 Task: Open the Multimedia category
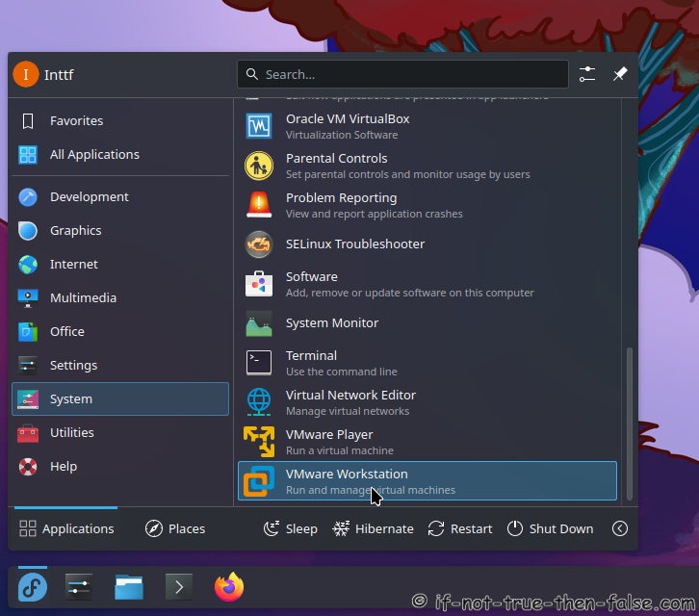[x=120, y=298]
